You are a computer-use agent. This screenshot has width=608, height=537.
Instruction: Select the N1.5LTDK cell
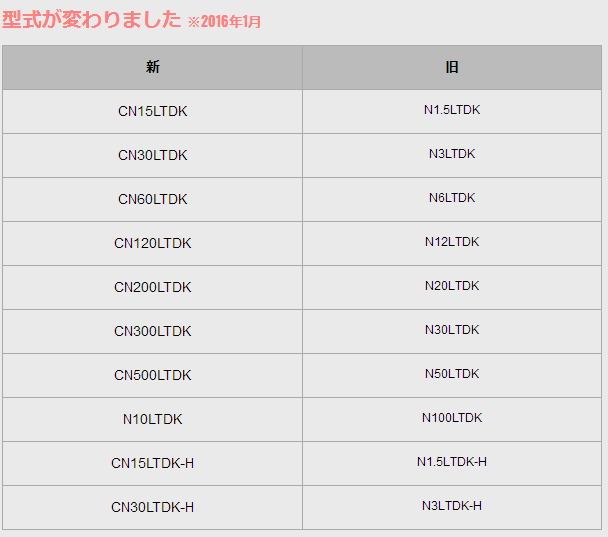452,110
